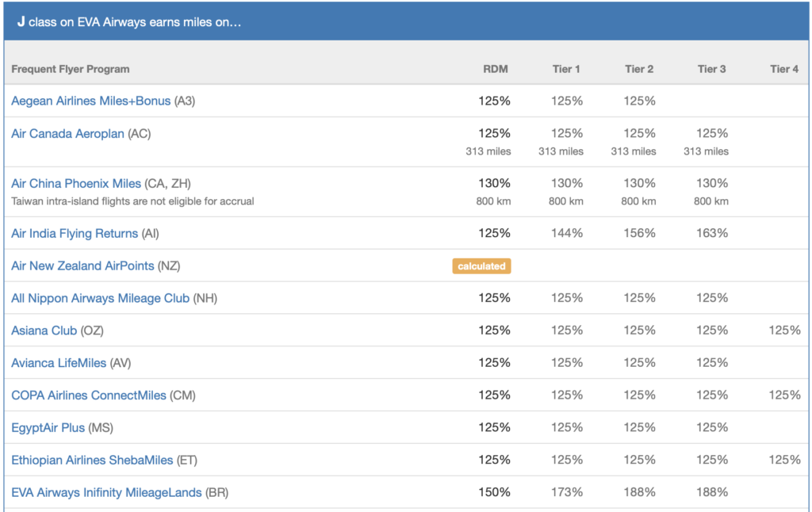Open the Air New Zealand AirPoints link

click(x=82, y=266)
